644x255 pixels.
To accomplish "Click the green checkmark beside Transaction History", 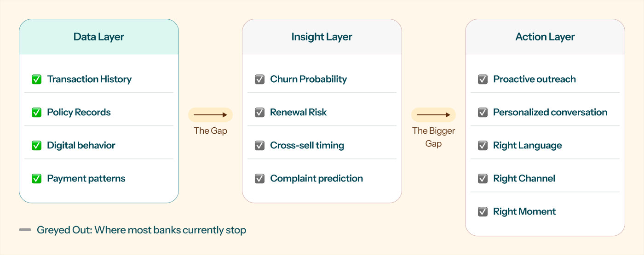I will 36,79.
